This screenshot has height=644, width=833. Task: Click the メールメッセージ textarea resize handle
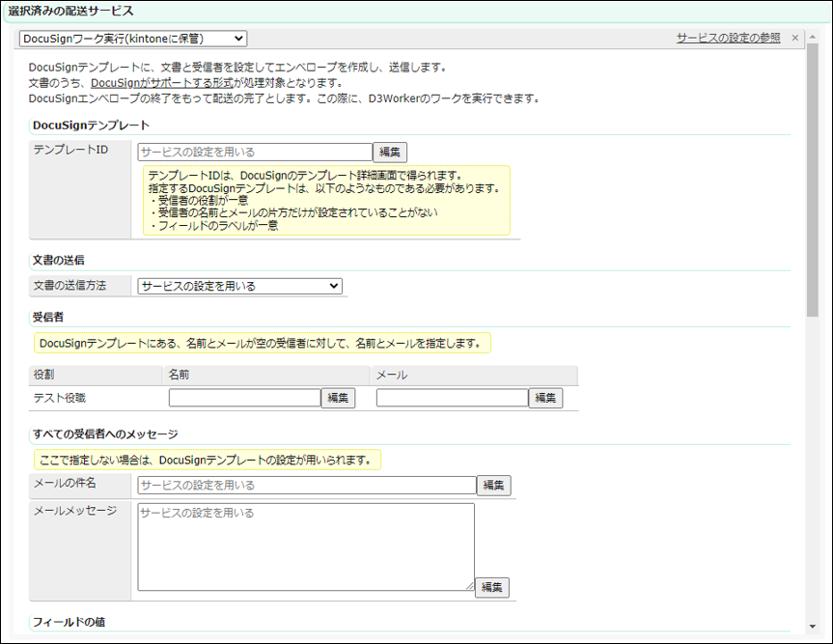(469, 585)
